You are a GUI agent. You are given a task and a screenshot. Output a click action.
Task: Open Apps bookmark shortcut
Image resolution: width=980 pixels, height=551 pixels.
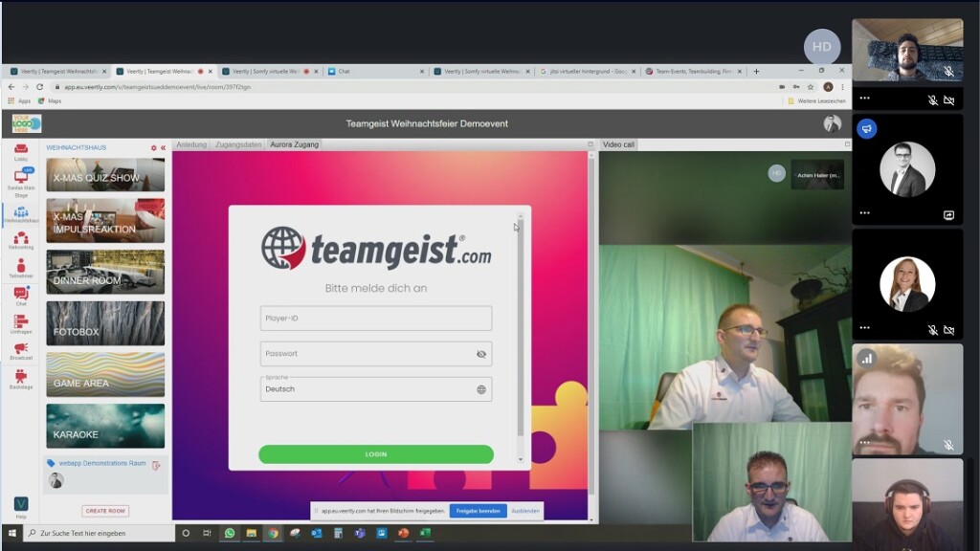(19, 100)
